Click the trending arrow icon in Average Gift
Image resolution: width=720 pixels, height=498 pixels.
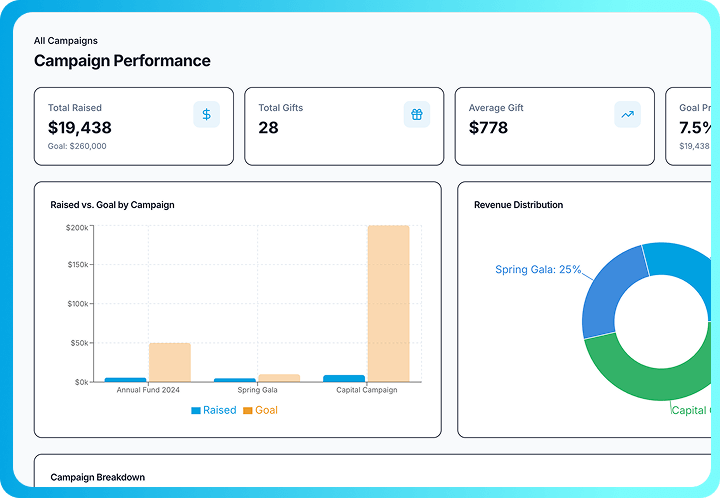coord(627,115)
